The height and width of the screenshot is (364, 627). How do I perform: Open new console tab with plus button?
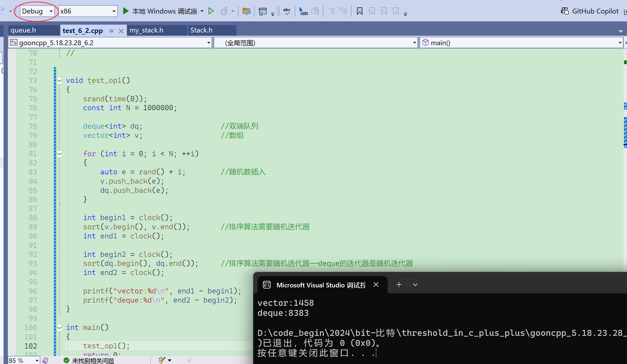tap(399, 285)
